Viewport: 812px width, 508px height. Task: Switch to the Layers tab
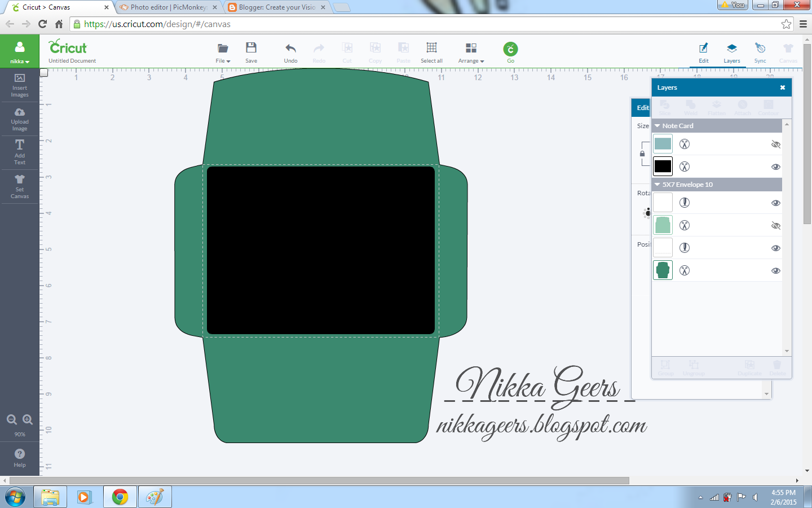(x=732, y=50)
